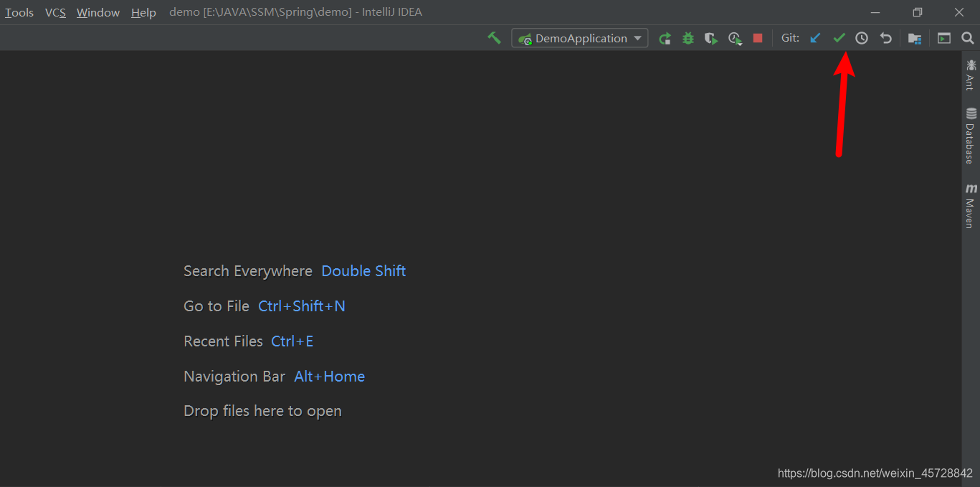Restore down the IntelliJ IDEA window
Image resolution: width=980 pixels, height=487 pixels.
pos(918,12)
